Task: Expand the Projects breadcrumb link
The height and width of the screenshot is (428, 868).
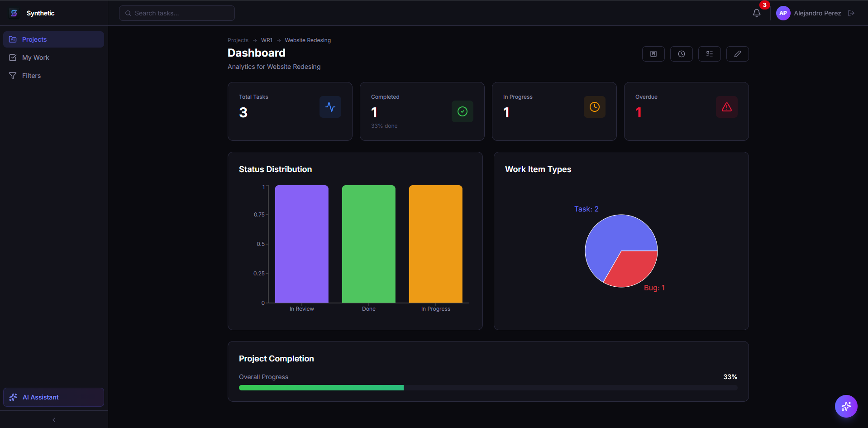Action: click(238, 40)
